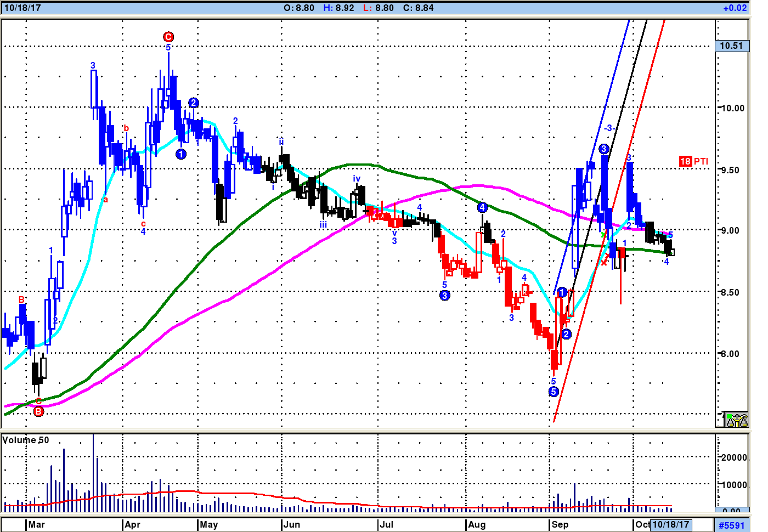Click the balance scales icon beside price axis
768x532 pixels.
click(736, 420)
